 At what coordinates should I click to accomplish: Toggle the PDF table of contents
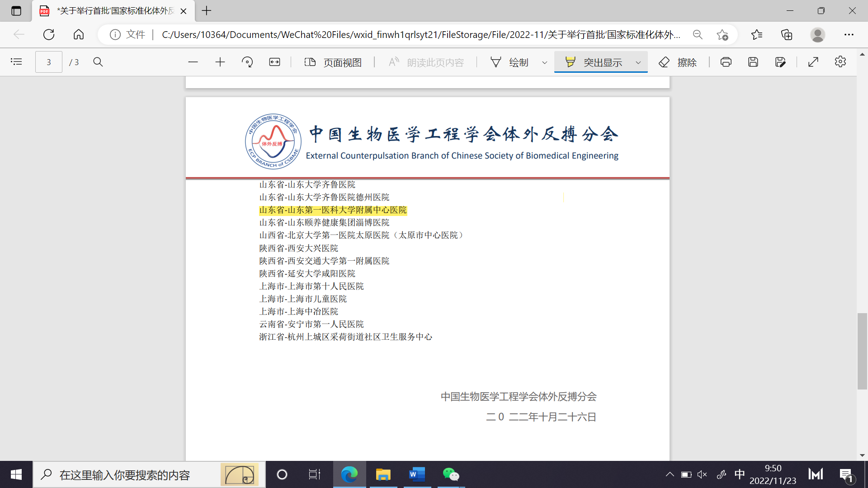pos(16,62)
